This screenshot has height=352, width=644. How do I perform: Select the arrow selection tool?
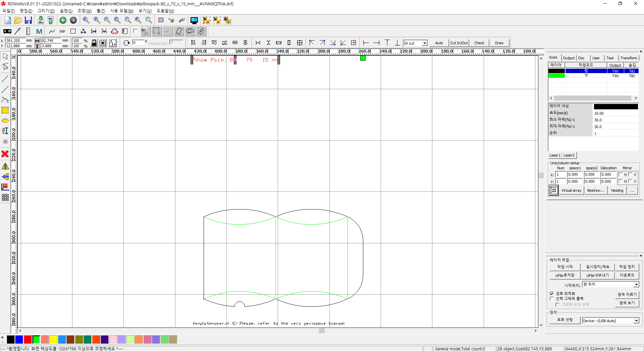click(5, 57)
